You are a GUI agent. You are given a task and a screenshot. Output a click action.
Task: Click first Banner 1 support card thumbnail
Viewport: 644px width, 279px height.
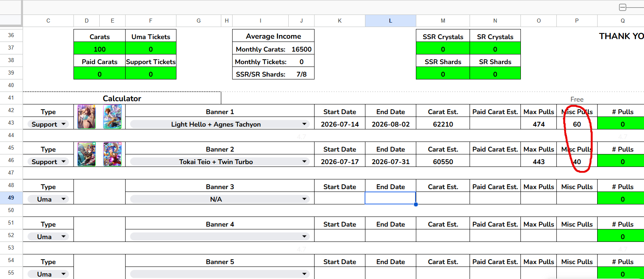(87, 117)
